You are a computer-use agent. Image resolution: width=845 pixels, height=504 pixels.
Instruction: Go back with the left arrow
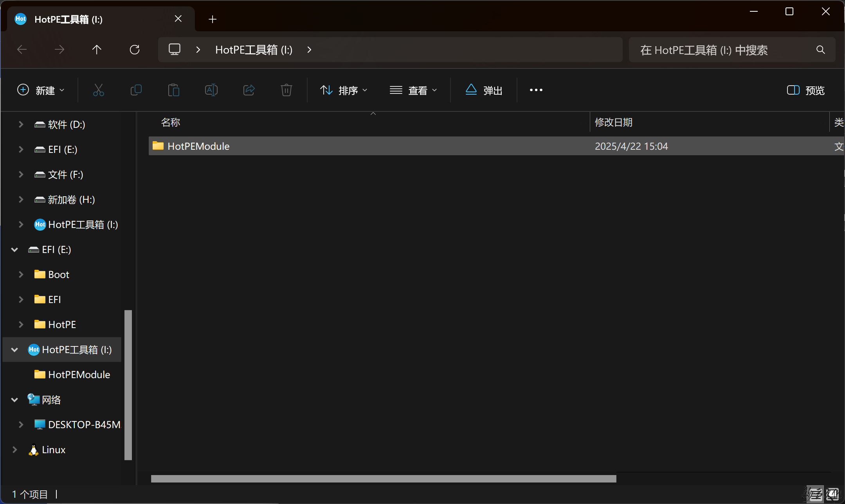coord(22,50)
